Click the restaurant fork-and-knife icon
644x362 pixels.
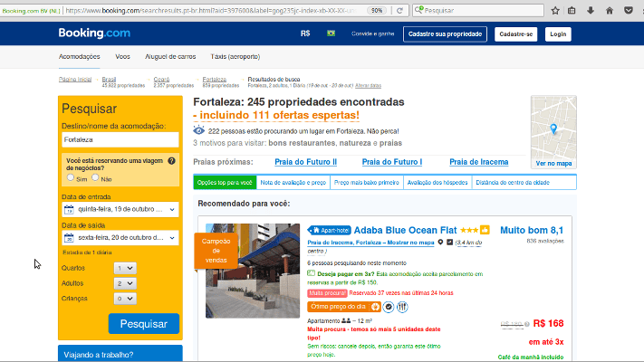coord(402,307)
